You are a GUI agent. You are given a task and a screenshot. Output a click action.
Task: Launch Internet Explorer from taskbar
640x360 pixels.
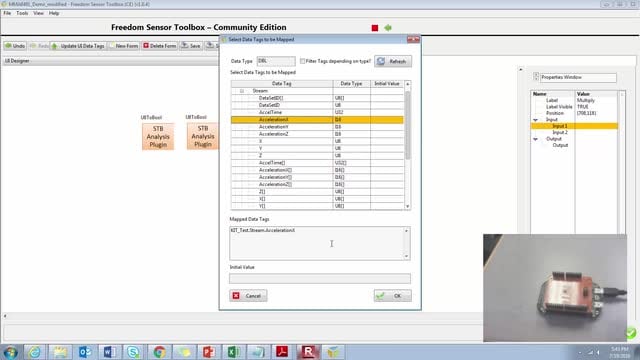[35, 352]
